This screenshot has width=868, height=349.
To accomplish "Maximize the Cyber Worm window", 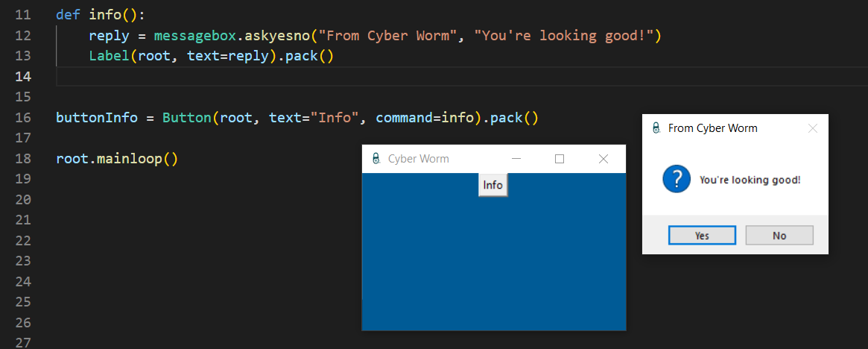I will [x=560, y=159].
